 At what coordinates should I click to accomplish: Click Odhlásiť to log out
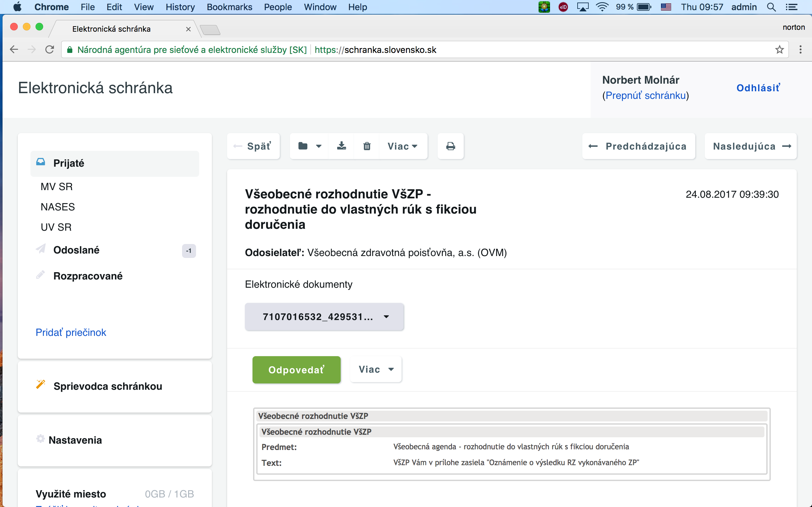(758, 88)
